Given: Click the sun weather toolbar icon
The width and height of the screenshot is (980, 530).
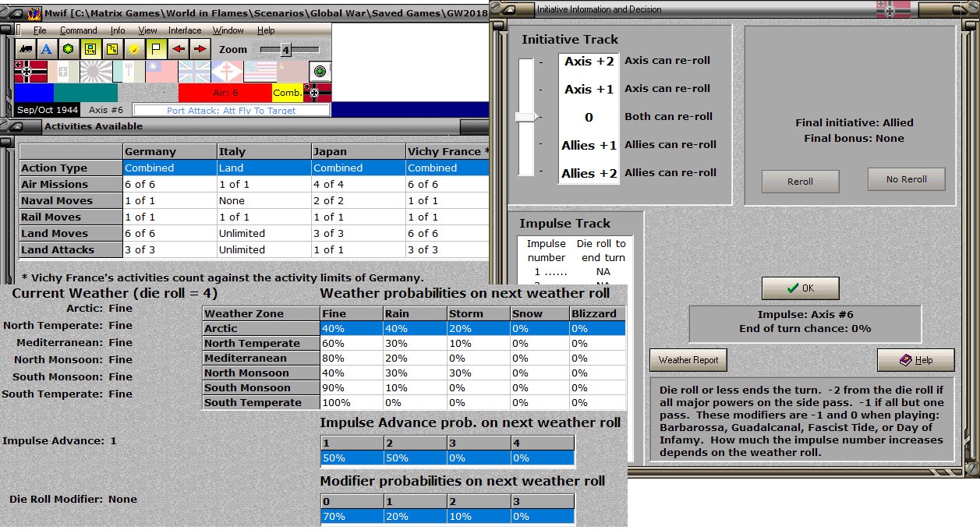Looking at the screenshot, I should pyautogui.click(x=133, y=49).
